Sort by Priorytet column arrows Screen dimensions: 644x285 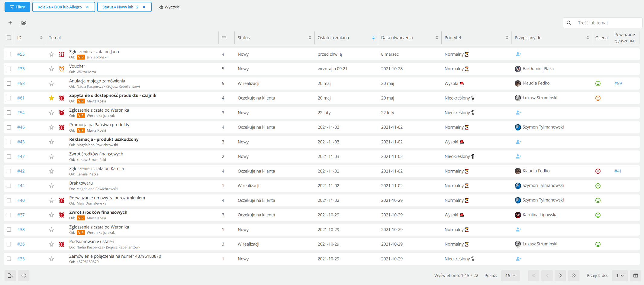tap(507, 38)
